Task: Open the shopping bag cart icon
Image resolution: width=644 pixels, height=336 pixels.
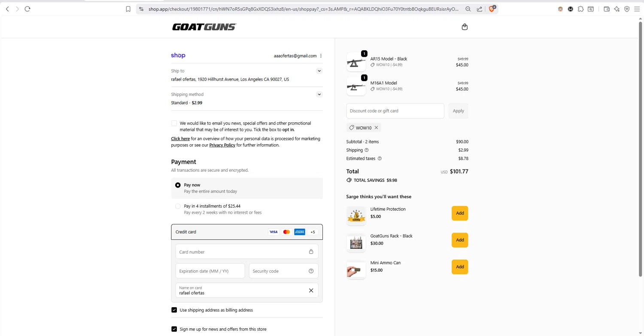Action: (x=465, y=27)
